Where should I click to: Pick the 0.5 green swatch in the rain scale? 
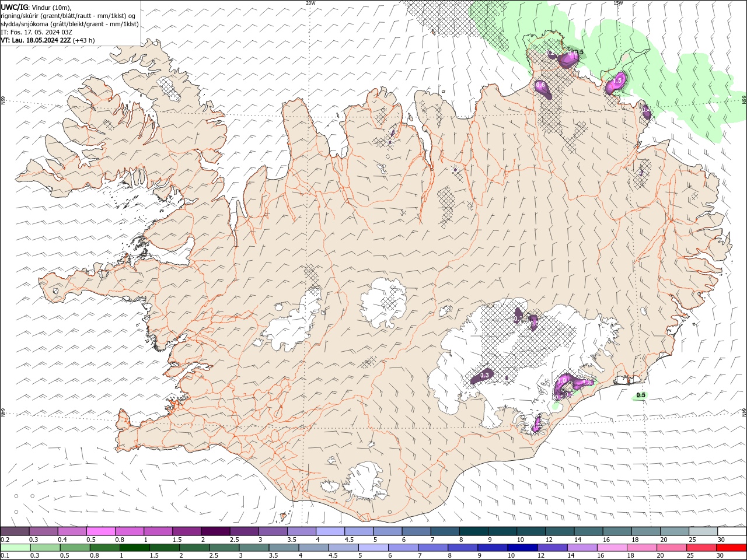[75, 548]
